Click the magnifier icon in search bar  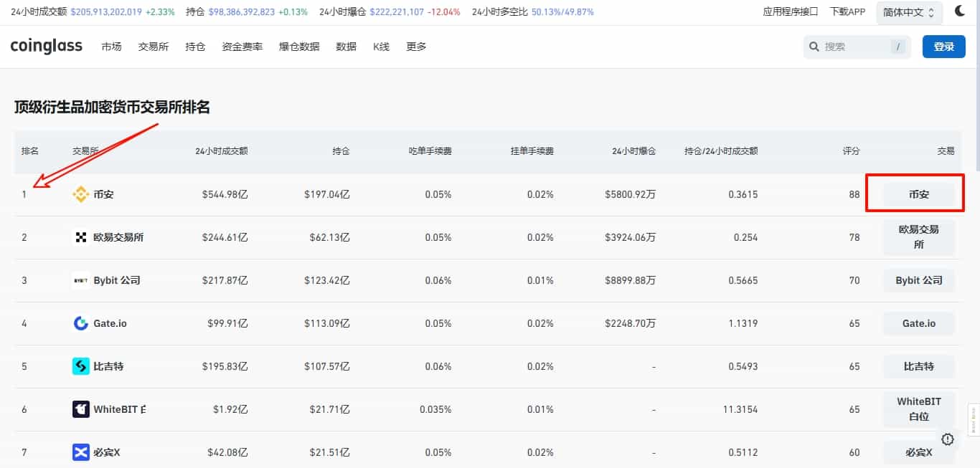814,46
